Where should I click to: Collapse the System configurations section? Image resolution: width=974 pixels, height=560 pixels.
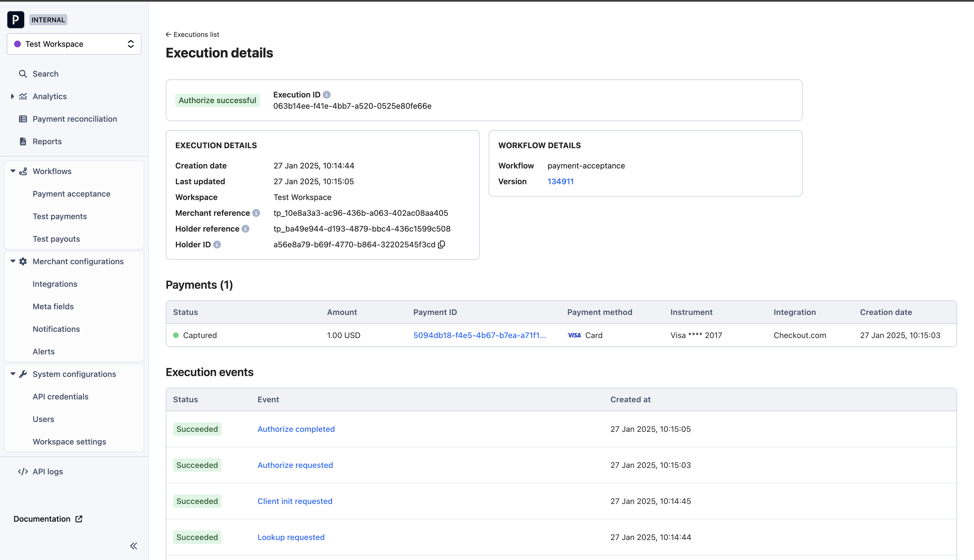[x=13, y=374]
